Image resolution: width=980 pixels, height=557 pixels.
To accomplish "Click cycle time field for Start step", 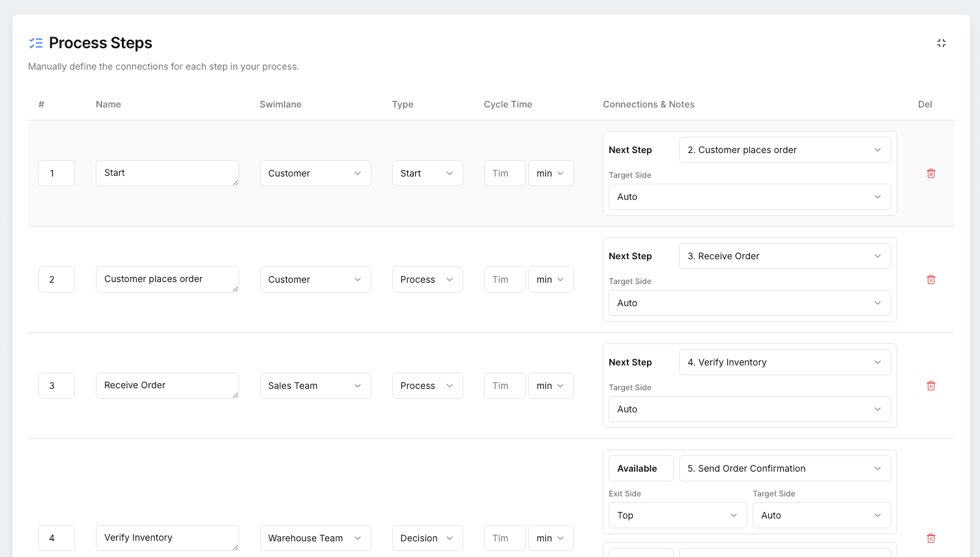I will point(505,173).
